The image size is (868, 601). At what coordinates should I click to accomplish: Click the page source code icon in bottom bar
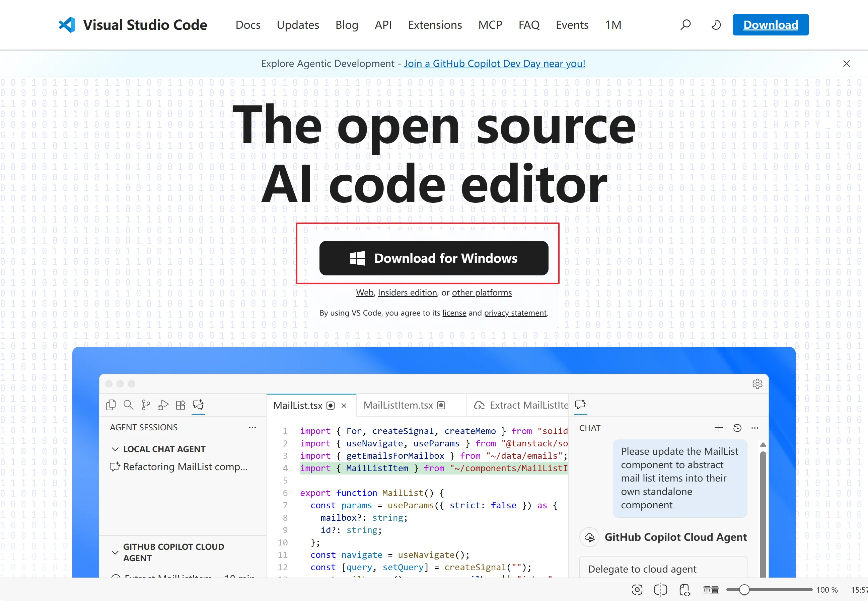[x=685, y=590]
